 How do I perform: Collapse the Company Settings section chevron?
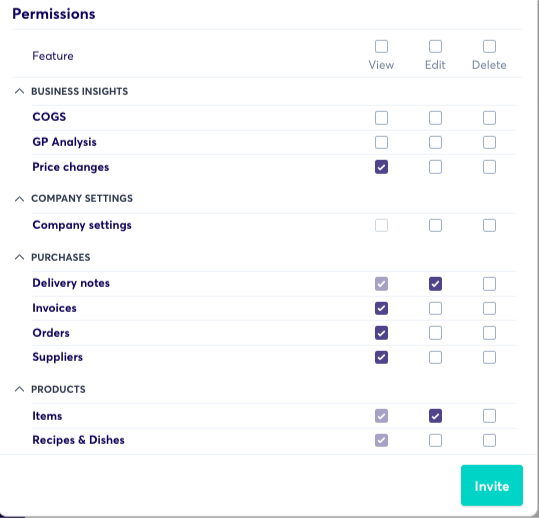coord(20,199)
